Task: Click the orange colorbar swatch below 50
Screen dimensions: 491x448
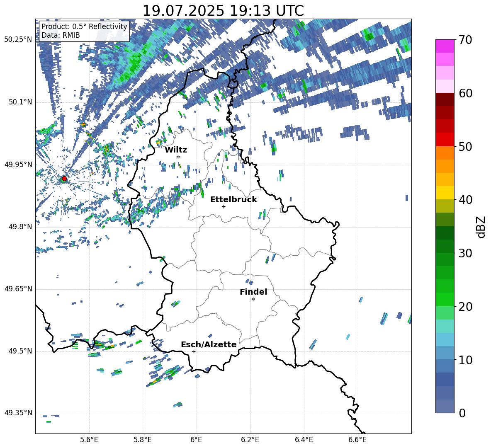Action: pyautogui.click(x=445, y=153)
